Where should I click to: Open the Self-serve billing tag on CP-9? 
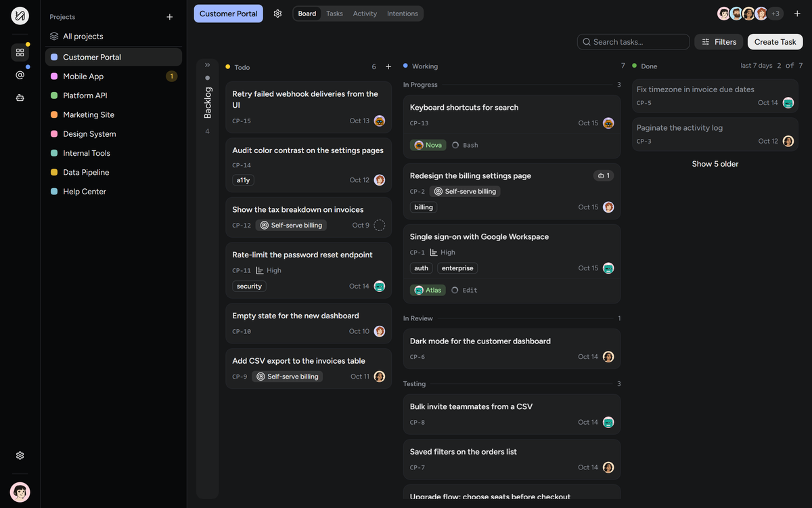287,377
